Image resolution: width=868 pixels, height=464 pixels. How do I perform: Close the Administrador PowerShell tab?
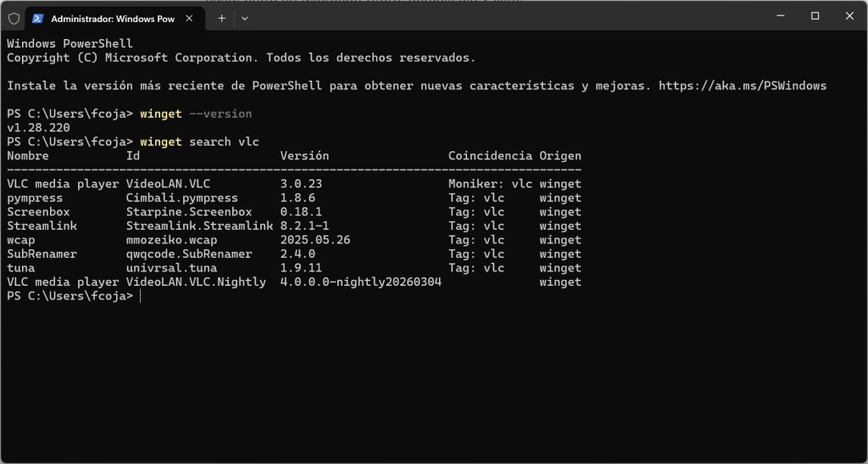coord(191,18)
